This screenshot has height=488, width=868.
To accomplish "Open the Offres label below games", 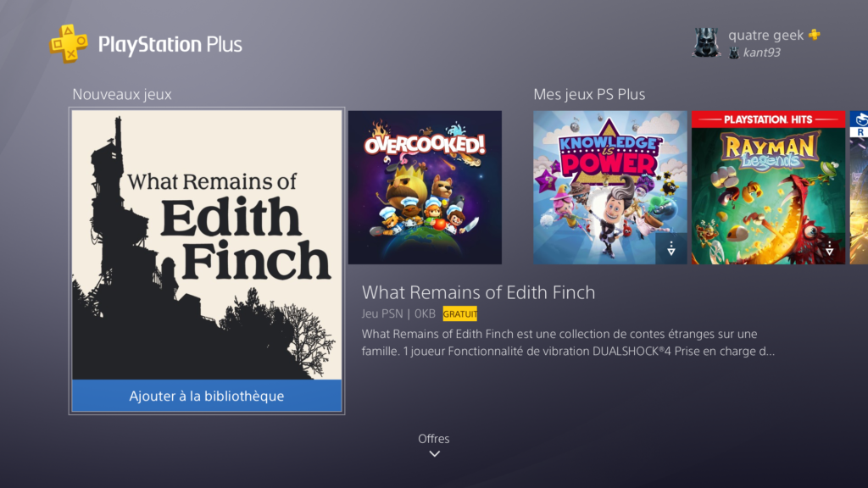I will click(433, 439).
